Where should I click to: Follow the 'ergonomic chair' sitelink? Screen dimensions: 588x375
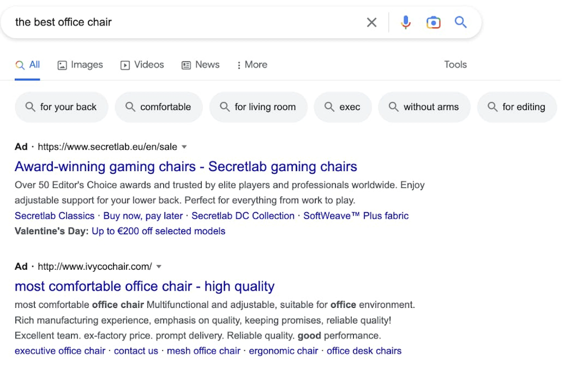[283, 351]
